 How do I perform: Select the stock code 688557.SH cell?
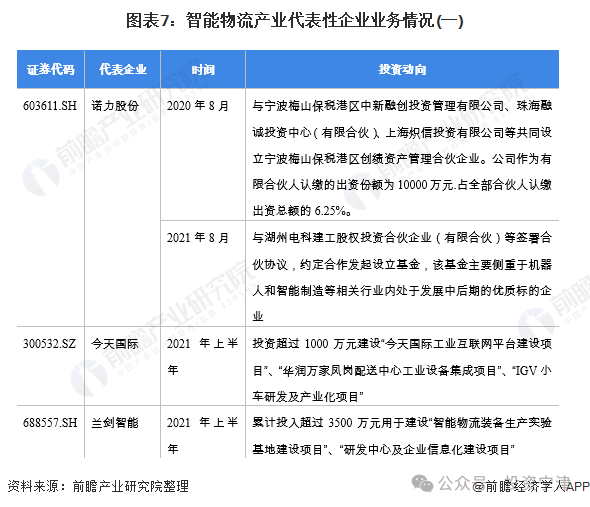[50, 423]
